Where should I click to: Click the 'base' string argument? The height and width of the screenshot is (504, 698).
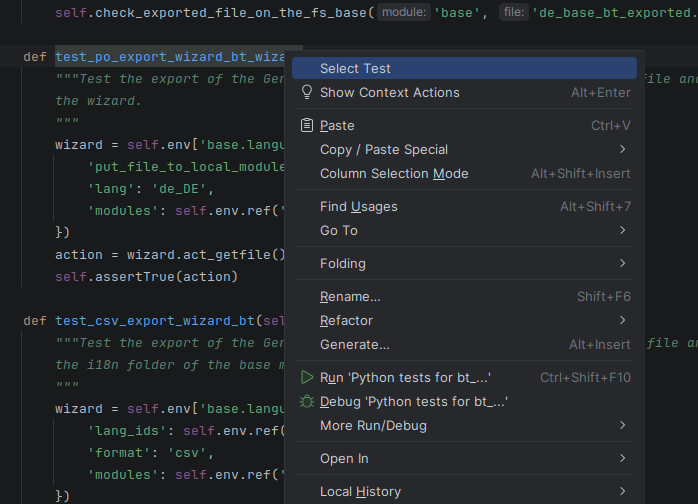pyautogui.click(x=457, y=13)
